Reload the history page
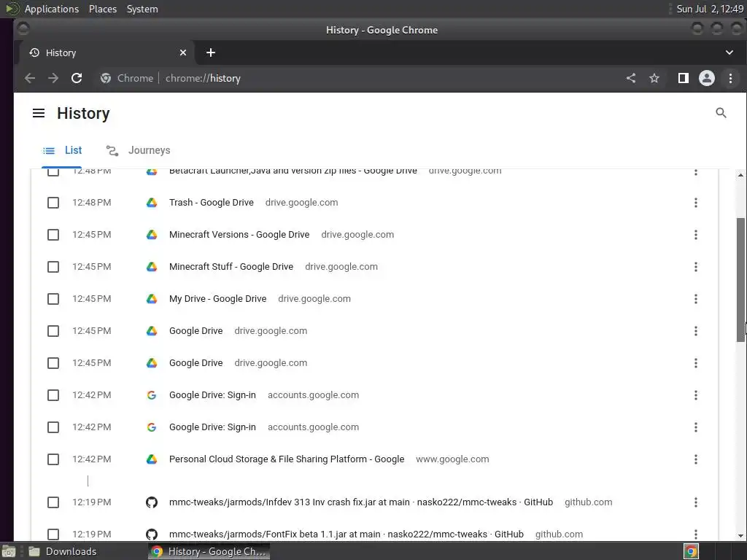The image size is (747, 560). coord(77,78)
